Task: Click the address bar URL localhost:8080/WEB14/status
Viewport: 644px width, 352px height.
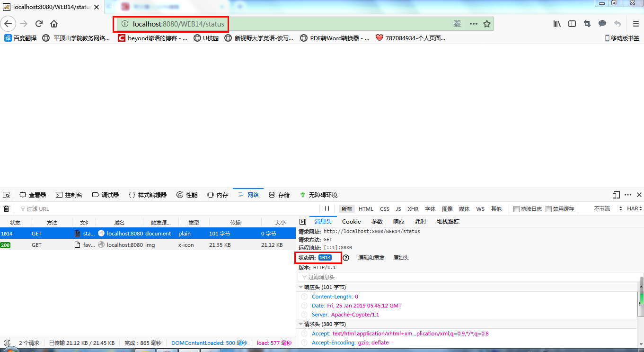Action: click(178, 24)
